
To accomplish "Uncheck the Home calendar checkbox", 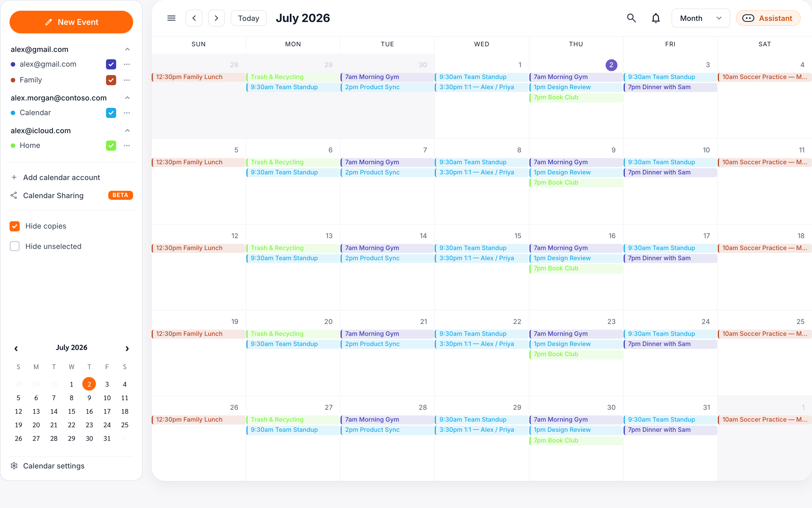I will click(x=111, y=145).
